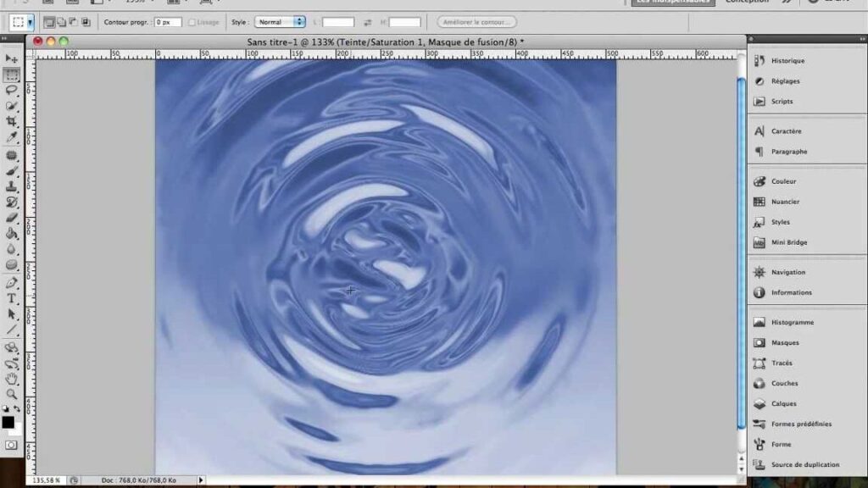This screenshot has height=488, width=868.
Task: Select the Spot Healing Brush tool
Action: pos(11,156)
